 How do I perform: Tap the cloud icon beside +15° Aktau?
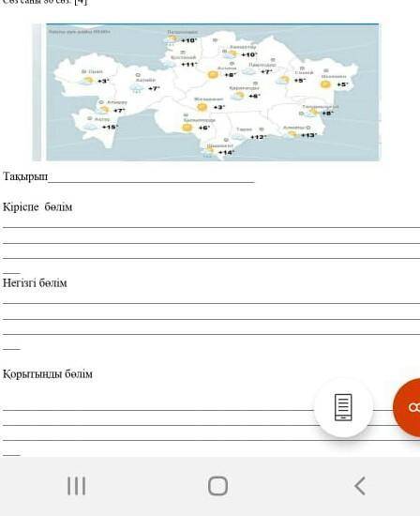coord(90,127)
